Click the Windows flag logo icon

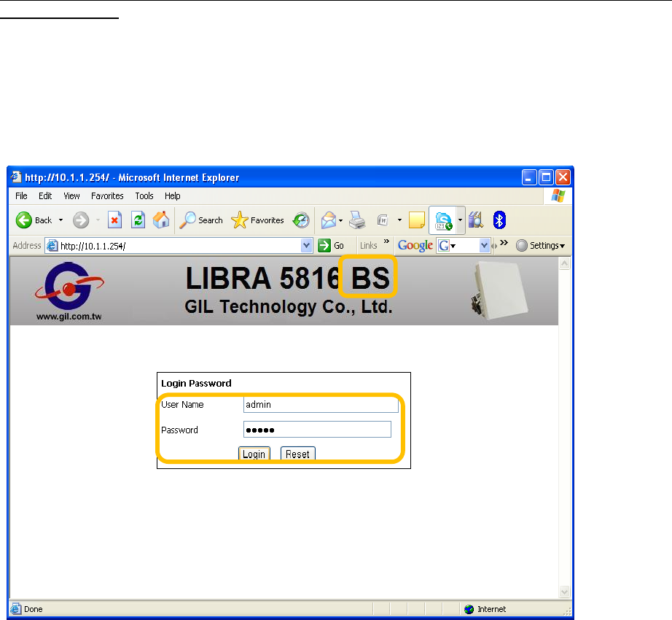[558, 195]
